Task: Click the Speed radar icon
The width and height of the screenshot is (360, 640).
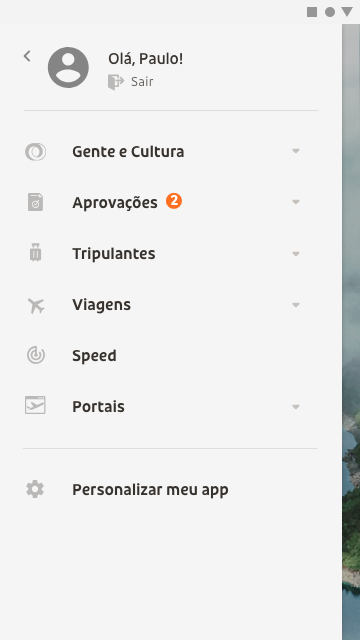Action: point(36,355)
